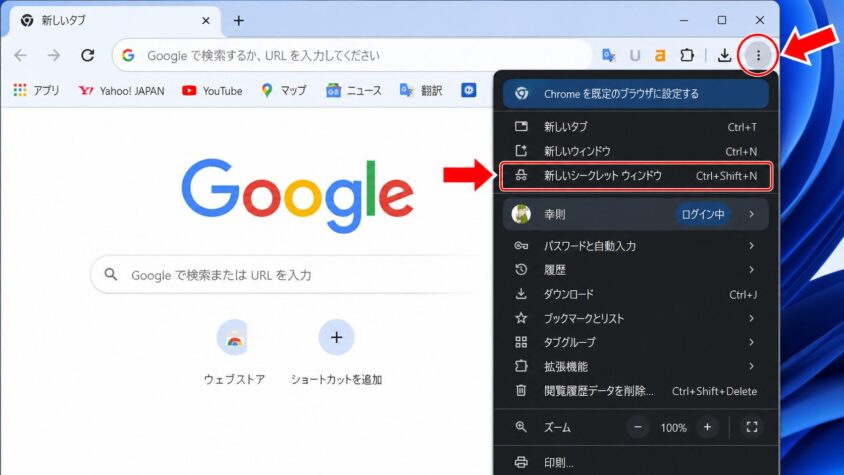Open the extensions puzzle icon in toolbar
Image resolution: width=844 pixels, height=475 pixels.
tap(687, 55)
